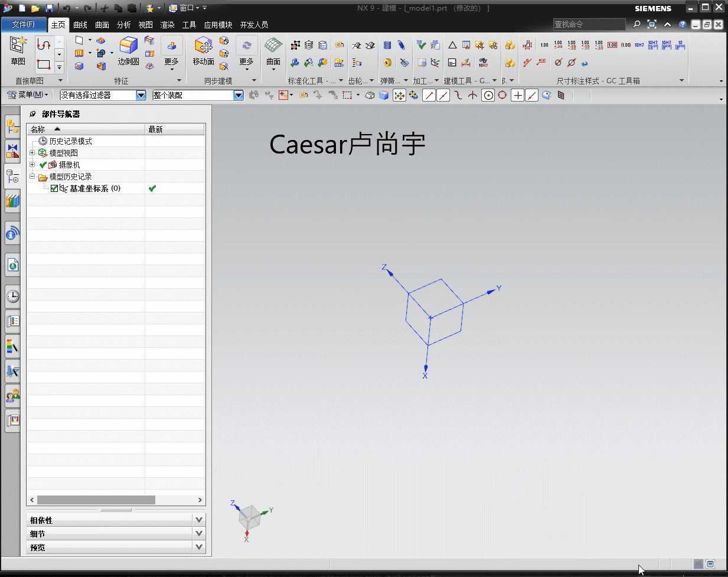Click the 移动面 move face tool

pyautogui.click(x=203, y=50)
